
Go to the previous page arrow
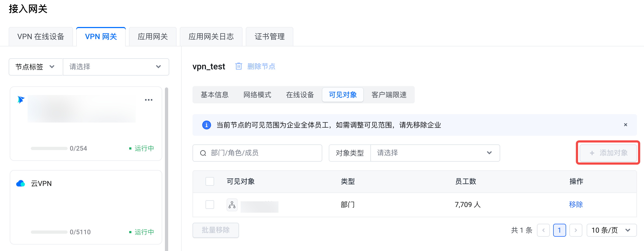[543, 230]
